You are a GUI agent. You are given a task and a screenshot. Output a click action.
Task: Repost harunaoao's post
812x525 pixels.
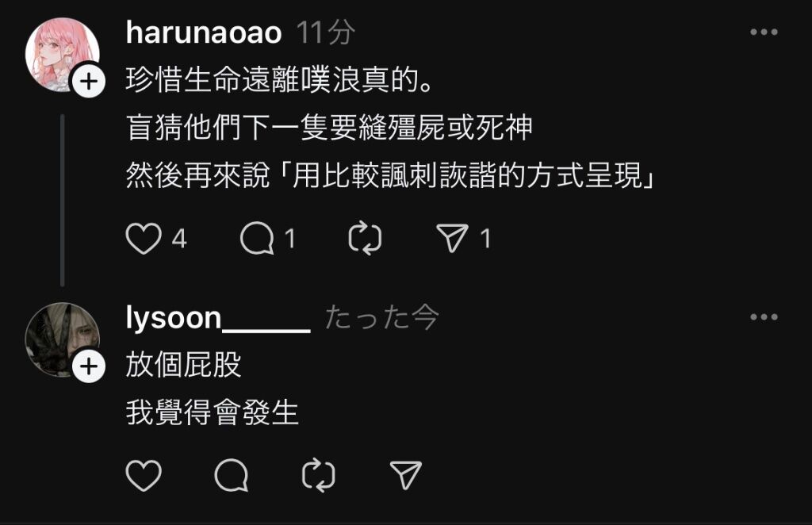click(x=365, y=239)
